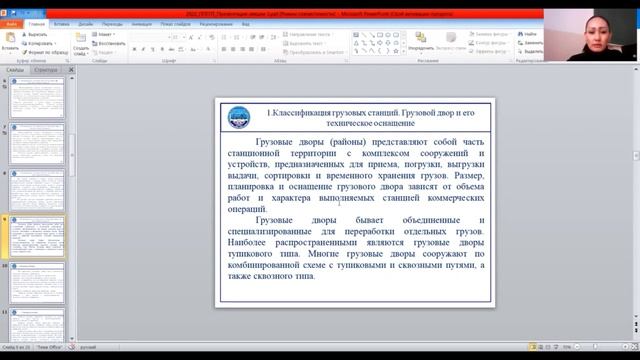The height and width of the screenshot is (360, 640).
Task: Open the Показ слайдов ribbon tab
Action: click(175, 24)
